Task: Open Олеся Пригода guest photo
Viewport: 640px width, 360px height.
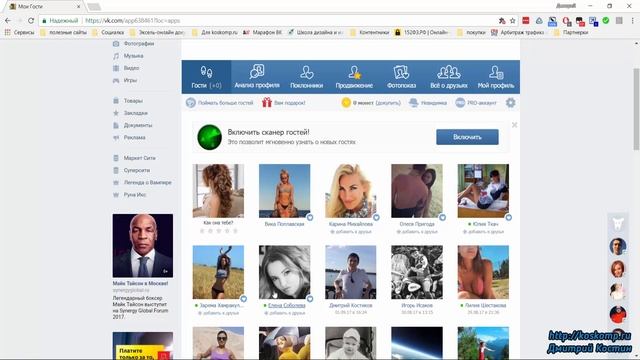Action: pyautogui.click(x=417, y=191)
